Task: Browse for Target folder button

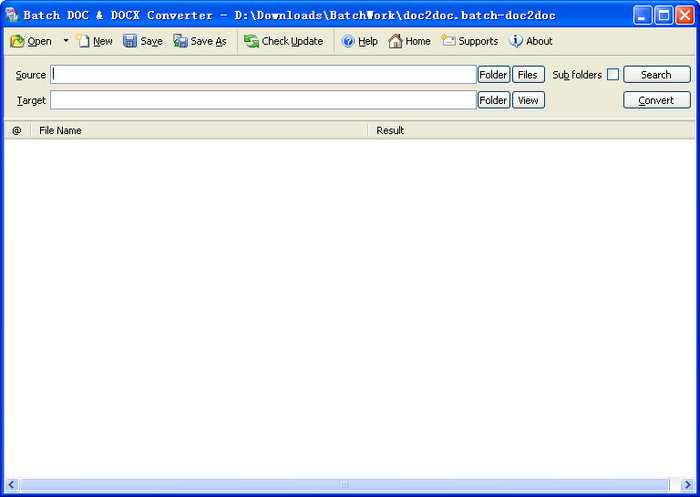Action: click(493, 100)
